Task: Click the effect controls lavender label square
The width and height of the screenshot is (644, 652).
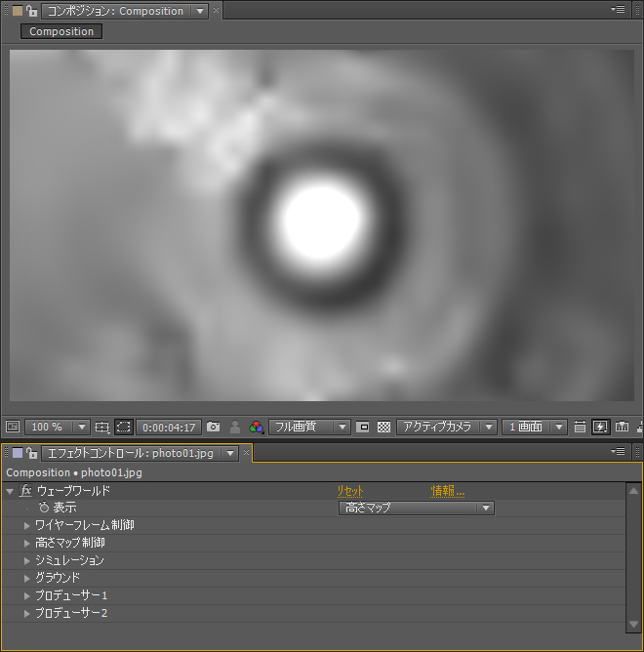Action: tap(17, 453)
